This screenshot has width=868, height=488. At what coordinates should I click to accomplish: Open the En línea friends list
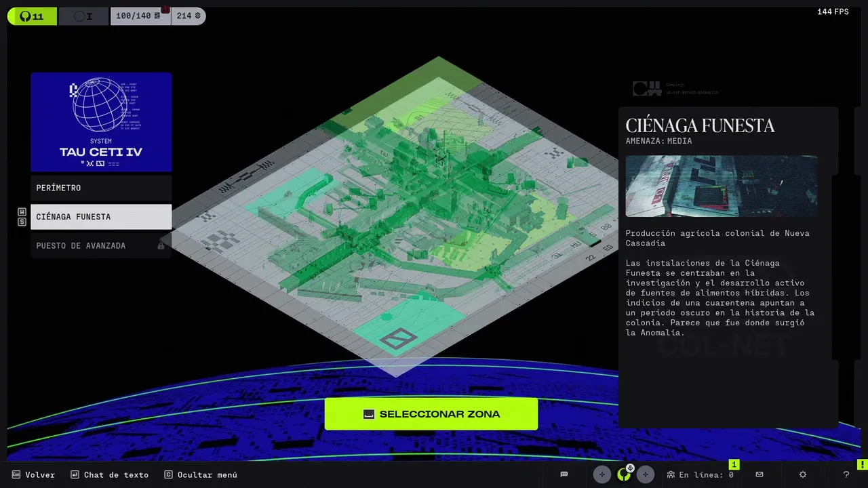point(701,474)
